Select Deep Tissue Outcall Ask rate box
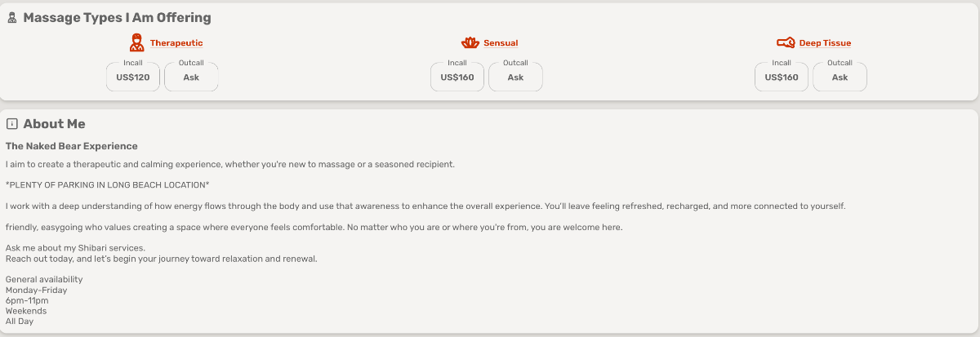The width and height of the screenshot is (980, 337). [840, 77]
